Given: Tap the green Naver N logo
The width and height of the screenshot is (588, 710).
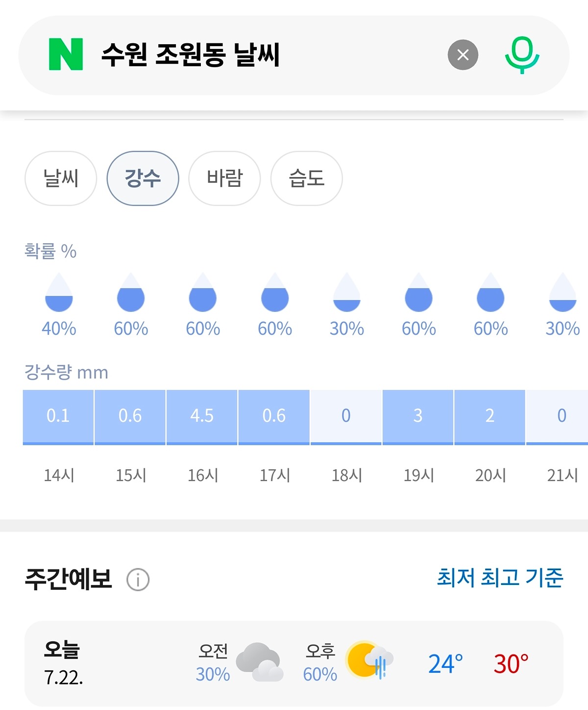Looking at the screenshot, I should (66, 54).
